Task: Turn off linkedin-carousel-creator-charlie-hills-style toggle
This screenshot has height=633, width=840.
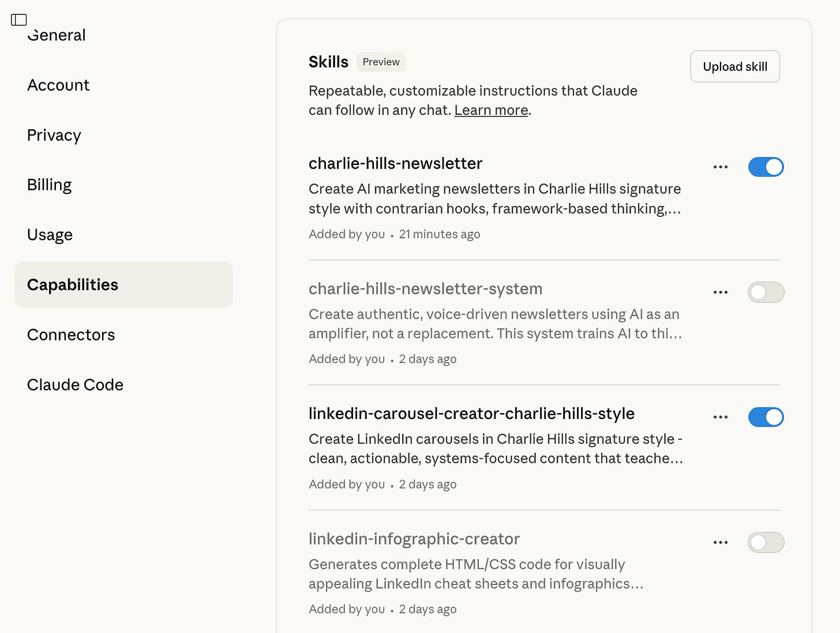Action: [x=766, y=417]
